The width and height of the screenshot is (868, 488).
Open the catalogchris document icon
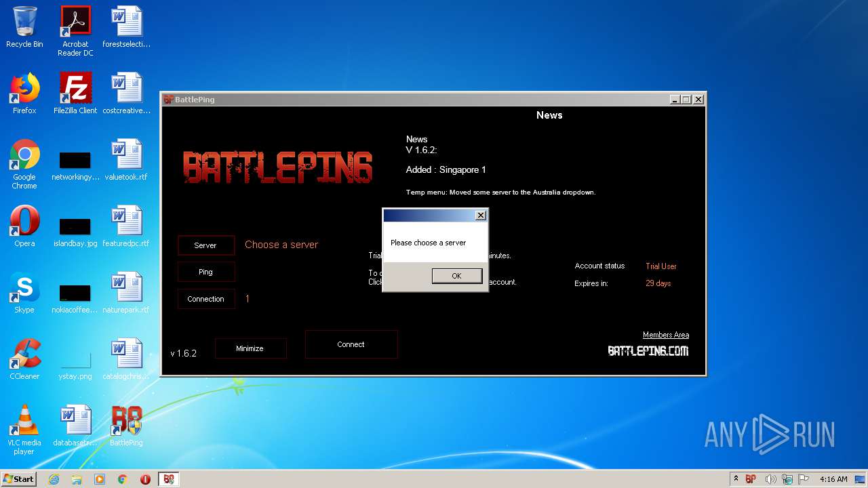coord(126,359)
